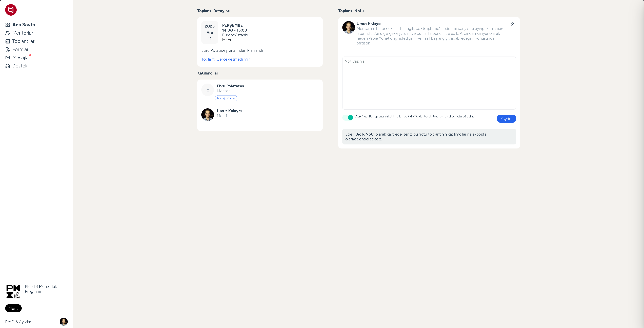Image resolution: width=644 pixels, height=328 pixels.
Task: Click Umut Kalaycı's participant avatar
Action: pos(208,115)
